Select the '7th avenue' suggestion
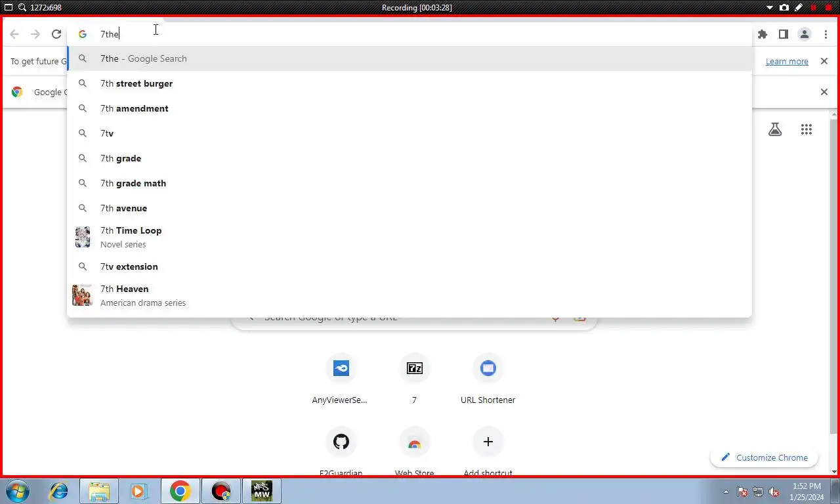This screenshot has width=840, height=504. (x=409, y=208)
